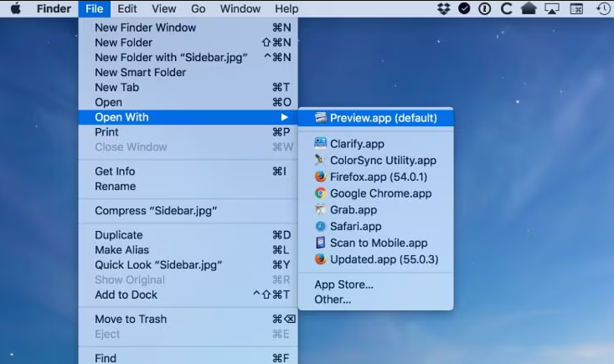The image size is (614, 364).
Task: Click the Grab.app scissors icon
Action: pos(320,209)
